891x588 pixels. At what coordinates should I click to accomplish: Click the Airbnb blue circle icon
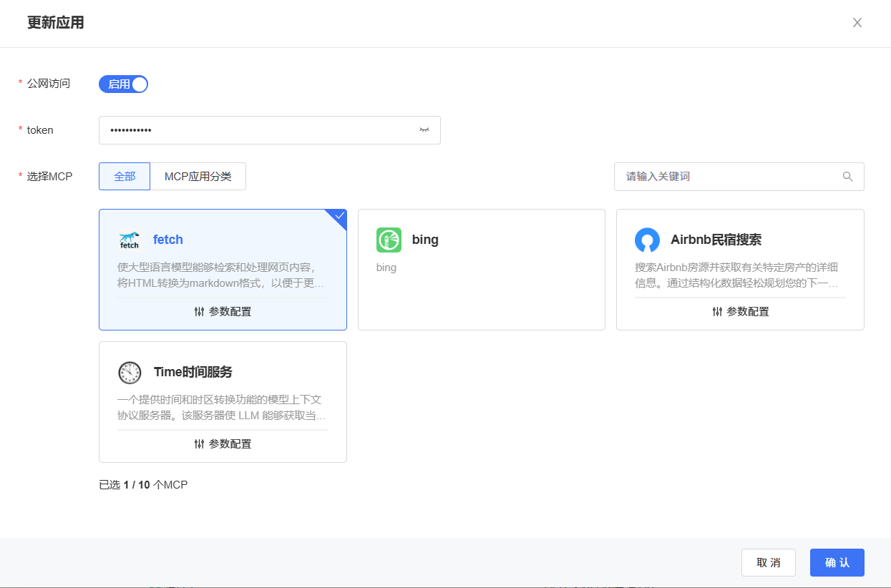pos(647,240)
